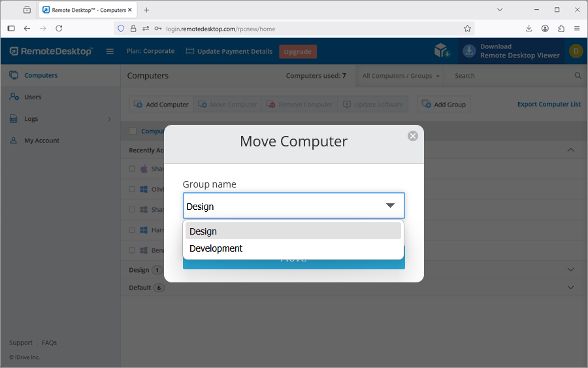This screenshot has height=368, width=588.
Task: Open Users in the sidebar
Action: (x=33, y=97)
